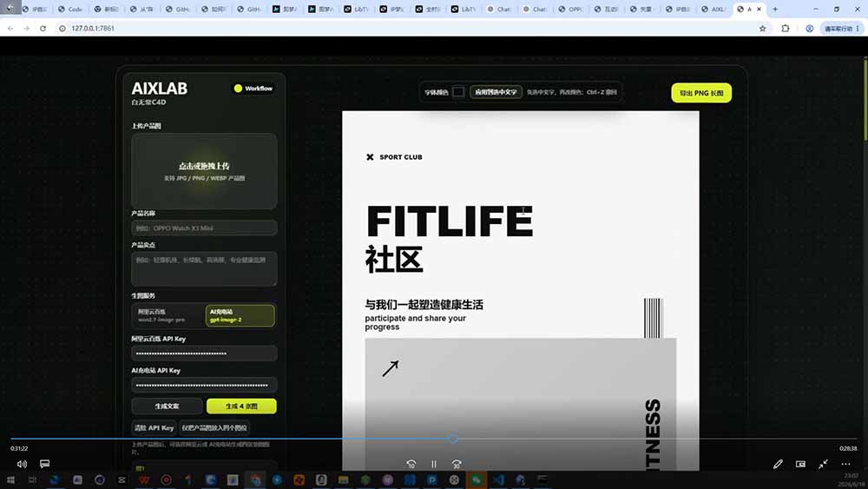Click the Workflow badge
Screen dimensions: 868x489
pos(253,88)
